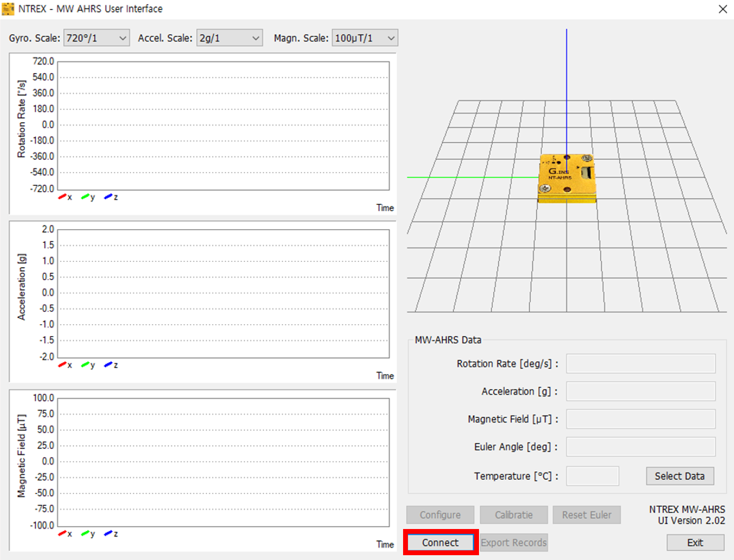The width and height of the screenshot is (734, 560).
Task: Click the Magnetic Field [µT] data field
Action: [641, 419]
